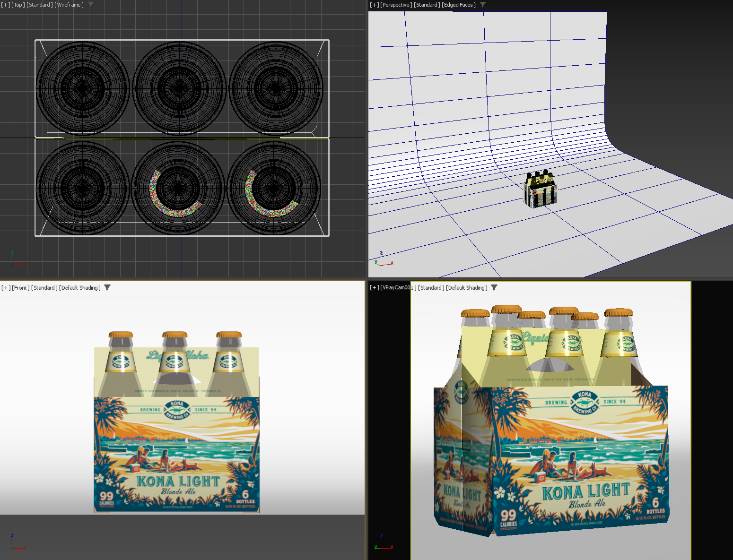Open the [+] menu of the Perspective viewport
Screen dimensions: 733x560
tap(374, 5)
